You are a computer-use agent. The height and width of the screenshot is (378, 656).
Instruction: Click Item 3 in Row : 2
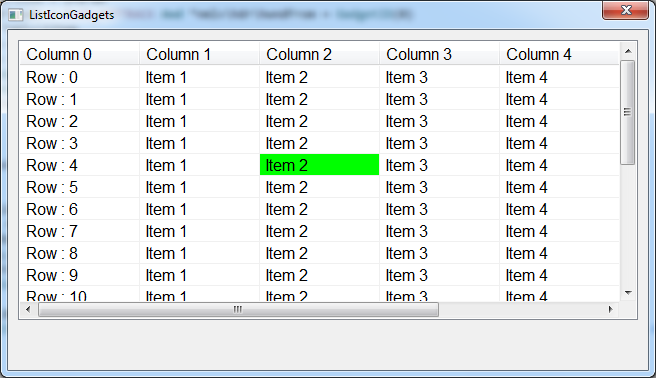(440, 121)
